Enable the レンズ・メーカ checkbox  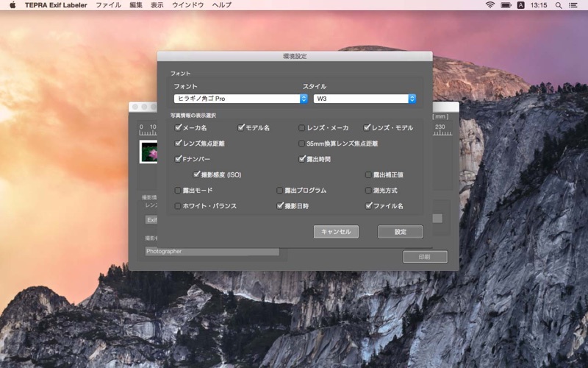coord(301,127)
